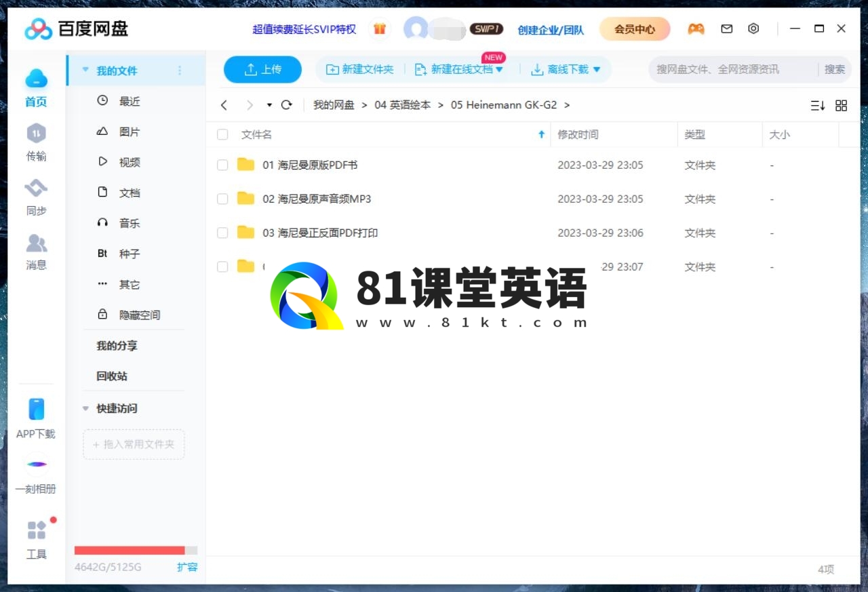Image resolution: width=868 pixels, height=592 pixels.
Task: Click the arrow after 05 Heinemann GK-G2
Action: point(567,105)
